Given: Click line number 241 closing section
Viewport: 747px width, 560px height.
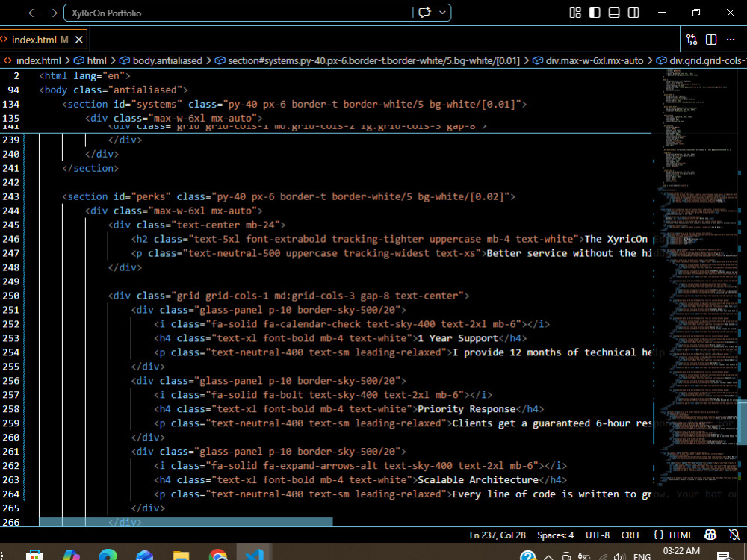Looking at the screenshot, I should coord(11,168).
